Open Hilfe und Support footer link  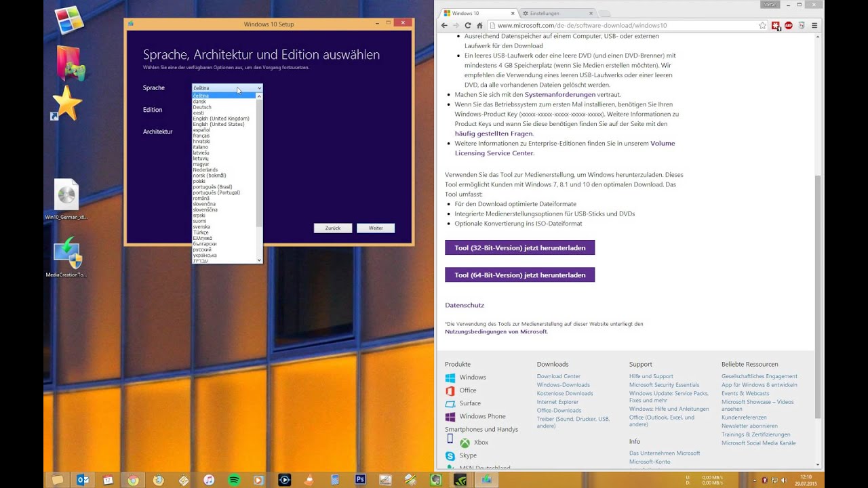coord(651,377)
